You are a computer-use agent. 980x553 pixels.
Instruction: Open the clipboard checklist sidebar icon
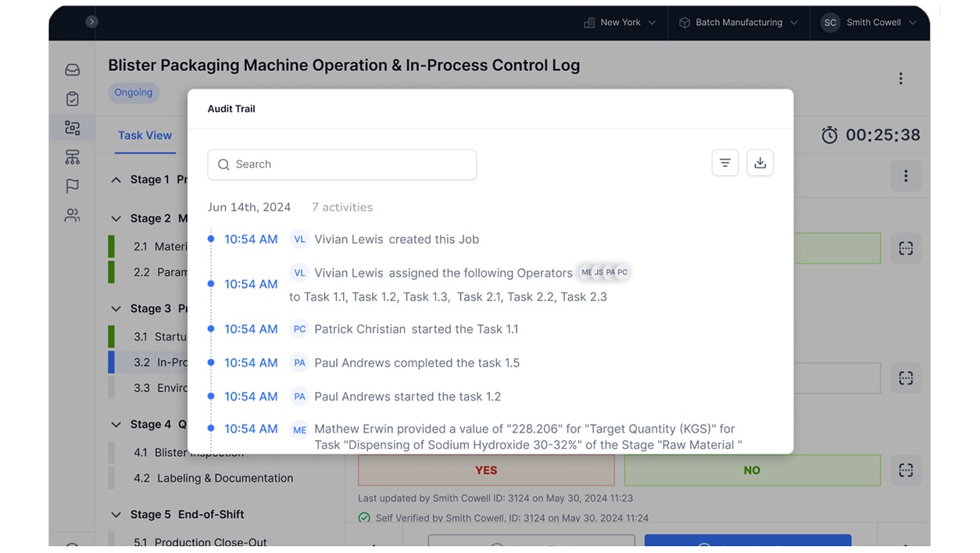[x=72, y=99]
